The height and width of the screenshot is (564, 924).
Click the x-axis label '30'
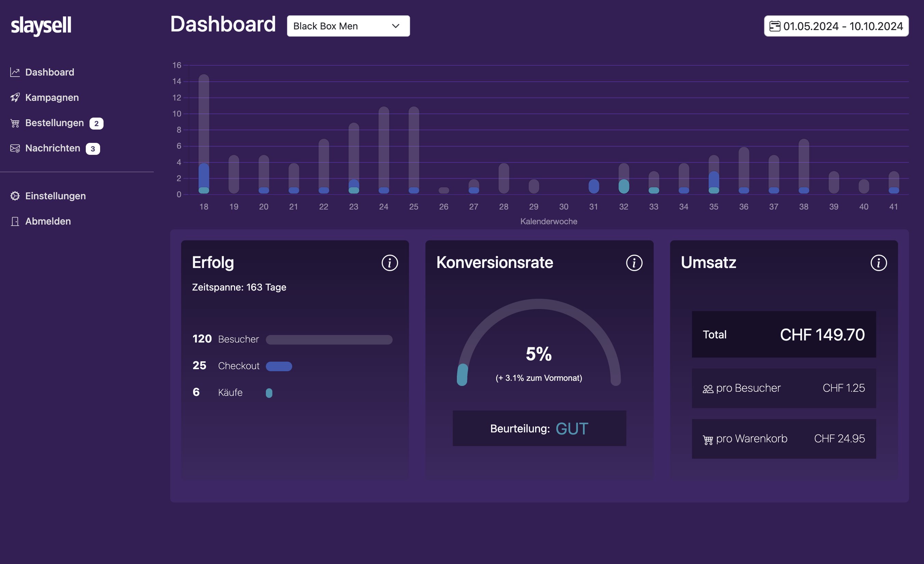click(x=563, y=207)
